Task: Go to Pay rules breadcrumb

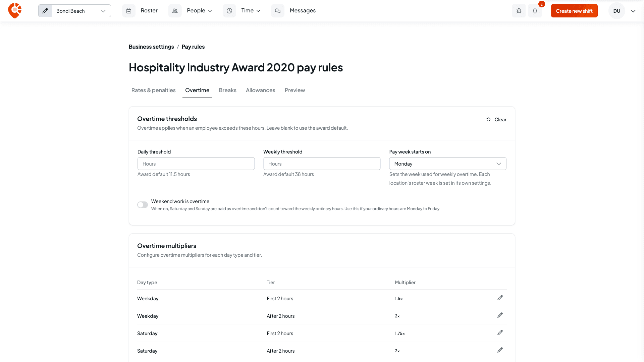Action: [x=193, y=47]
